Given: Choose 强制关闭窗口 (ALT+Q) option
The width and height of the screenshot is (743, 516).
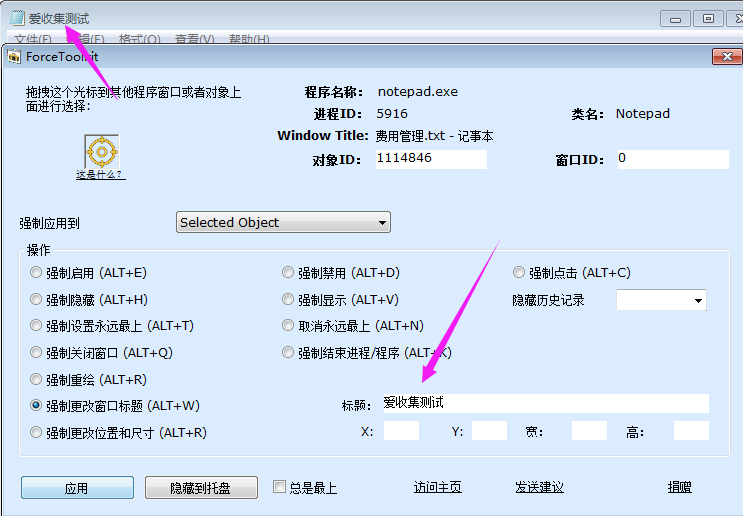Looking at the screenshot, I should click(37, 353).
